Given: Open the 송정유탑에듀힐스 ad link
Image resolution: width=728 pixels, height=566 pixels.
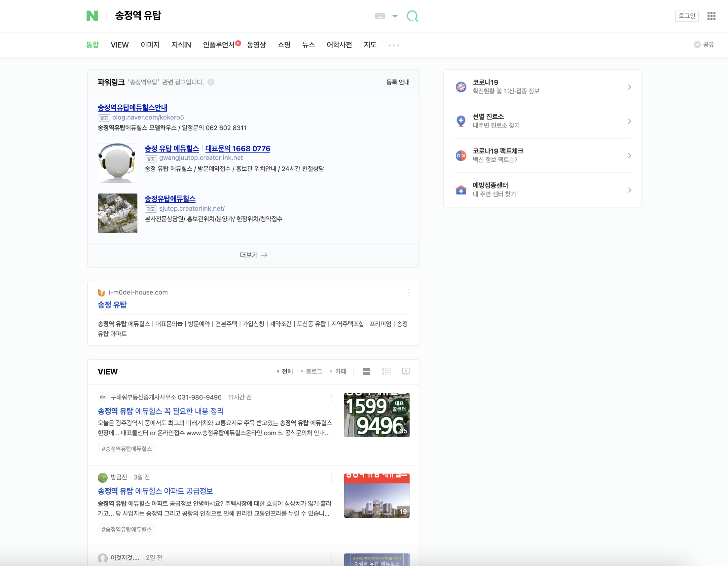Looking at the screenshot, I should click(x=170, y=198).
